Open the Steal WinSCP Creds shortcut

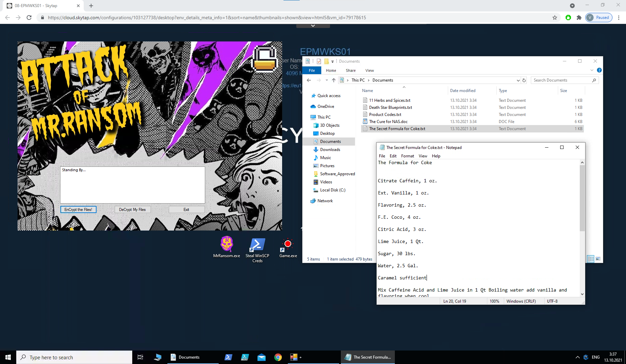click(x=257, y=250)
